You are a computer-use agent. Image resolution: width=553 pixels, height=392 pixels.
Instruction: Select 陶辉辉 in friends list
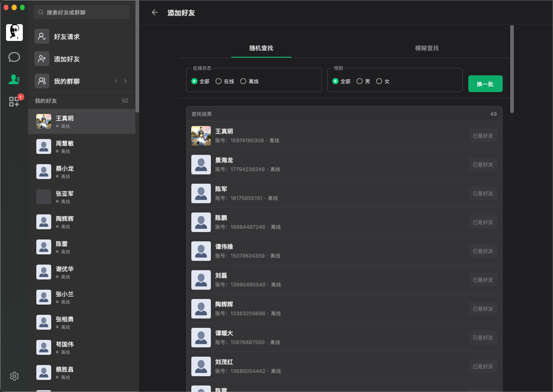tap(81, 222)
